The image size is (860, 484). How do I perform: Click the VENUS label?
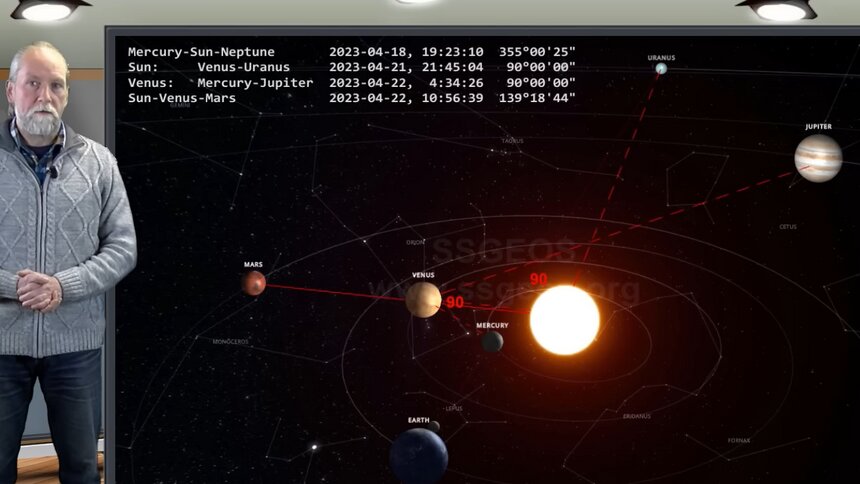423,275
